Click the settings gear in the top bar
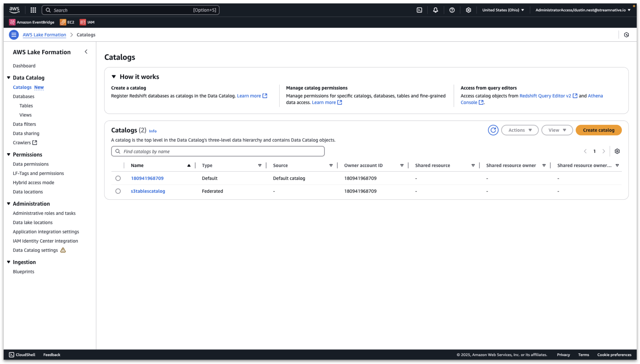Screen dimensions: 640x364 pyautogui.click(x=468, y=10)
